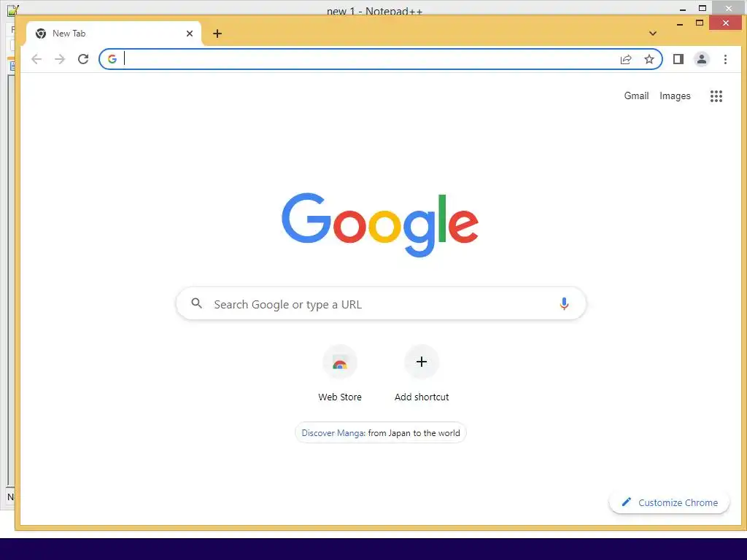Image resolution: width=747 pixels, height=560 pixels.
Task: Maximize the Chrome window
Action: [x=700, y=23]
